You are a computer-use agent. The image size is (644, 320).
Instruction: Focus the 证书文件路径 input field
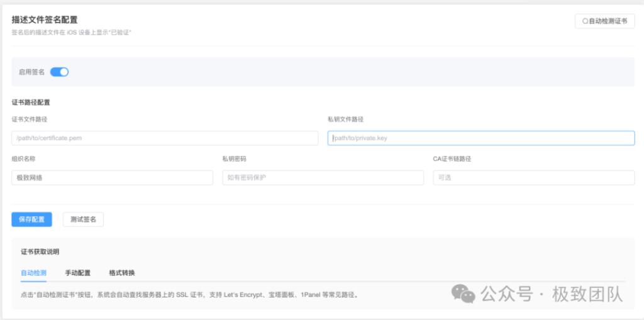click(165, 138)
